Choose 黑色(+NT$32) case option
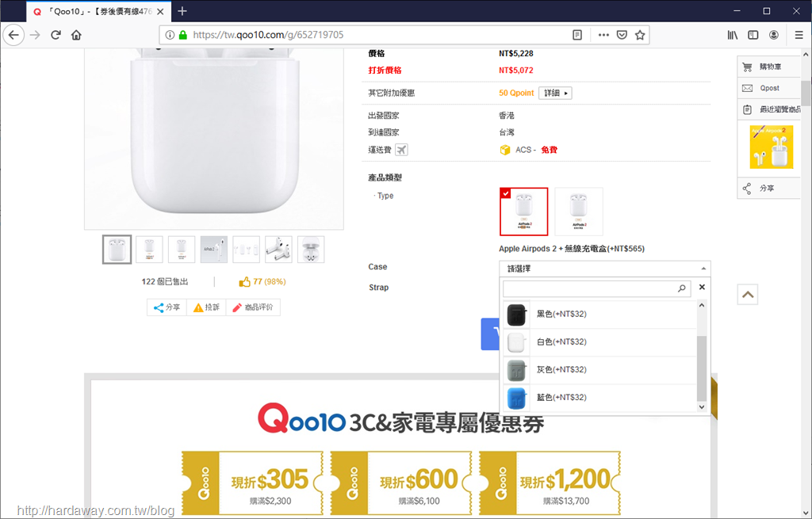The height and width of the screenshot is (519, 812). click(599, 314)
